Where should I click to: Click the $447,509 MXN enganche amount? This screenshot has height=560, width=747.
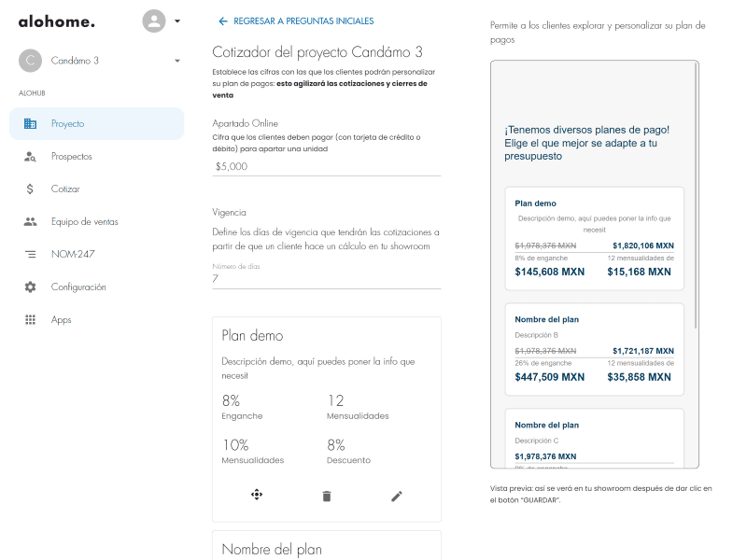pyautogui.click(x=549, y=377)
